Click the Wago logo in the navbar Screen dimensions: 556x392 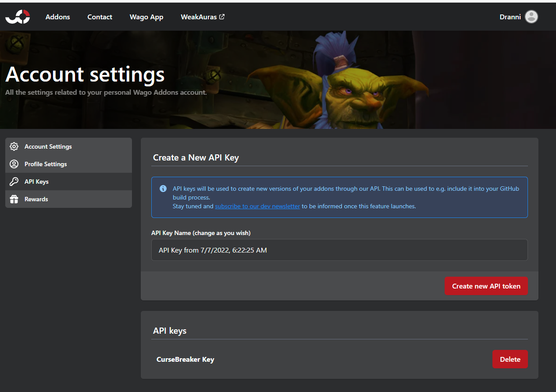tap(18, 17)
